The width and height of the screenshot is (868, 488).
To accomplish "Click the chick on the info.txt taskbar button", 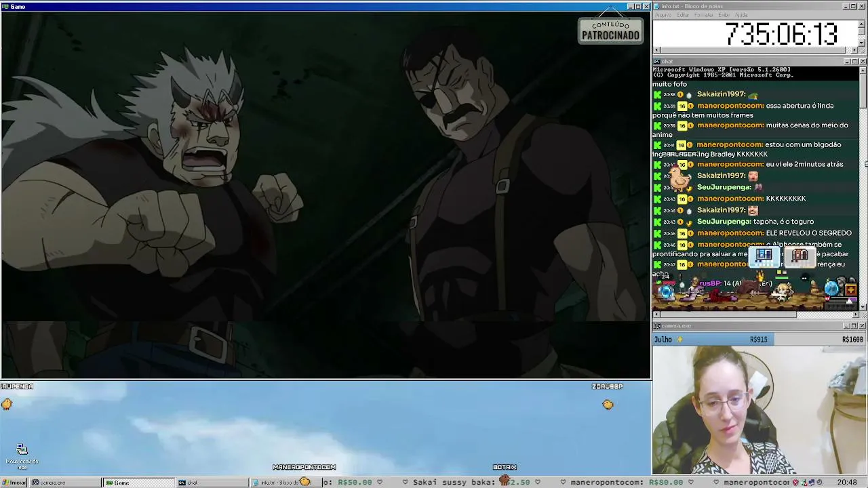I will point(305,482).
